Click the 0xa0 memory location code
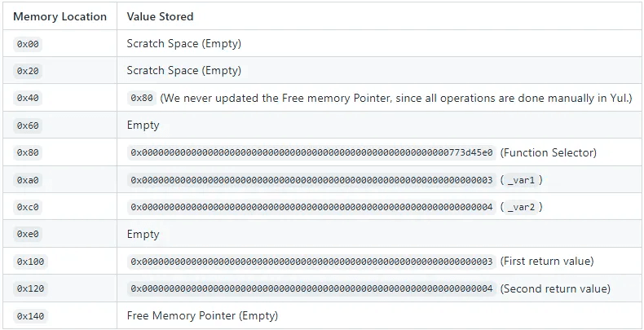Image resolution: width=644 pixels, height=330 pixels. [27, 180]
